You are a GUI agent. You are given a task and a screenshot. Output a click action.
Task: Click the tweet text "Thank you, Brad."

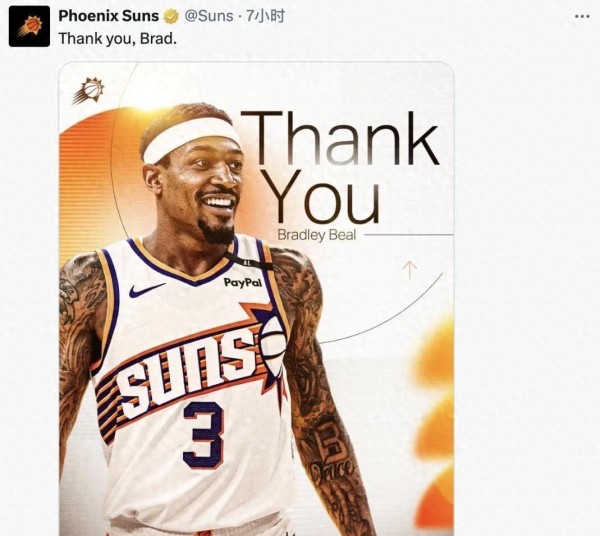point(117,39)
